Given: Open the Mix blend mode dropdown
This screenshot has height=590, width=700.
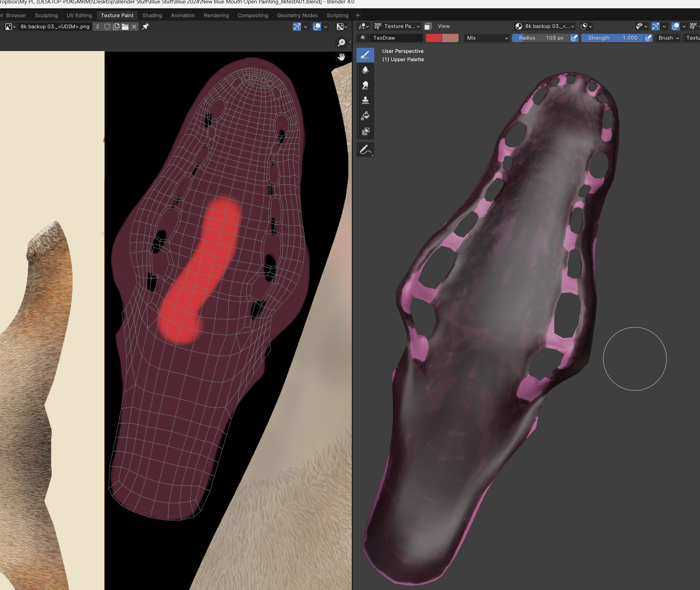Looking at the screenshot, I should pos(487,38).
